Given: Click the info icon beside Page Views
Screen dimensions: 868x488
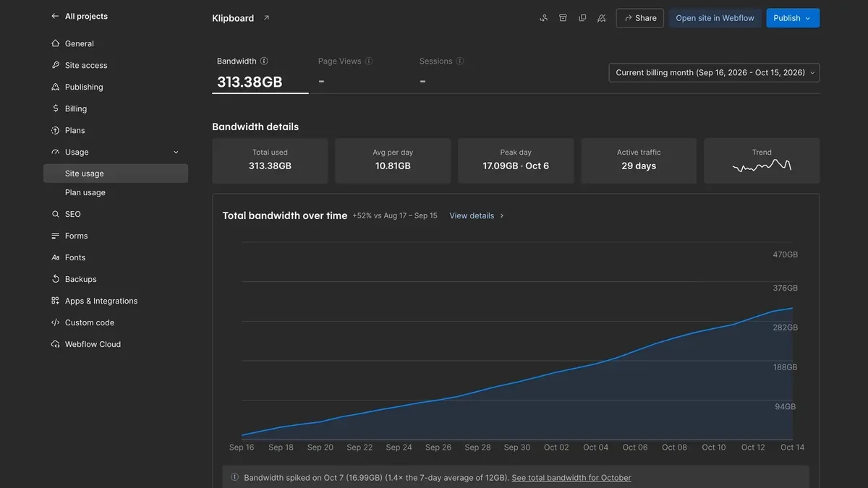Looking at the screenshot, I should tap(369, 61).
